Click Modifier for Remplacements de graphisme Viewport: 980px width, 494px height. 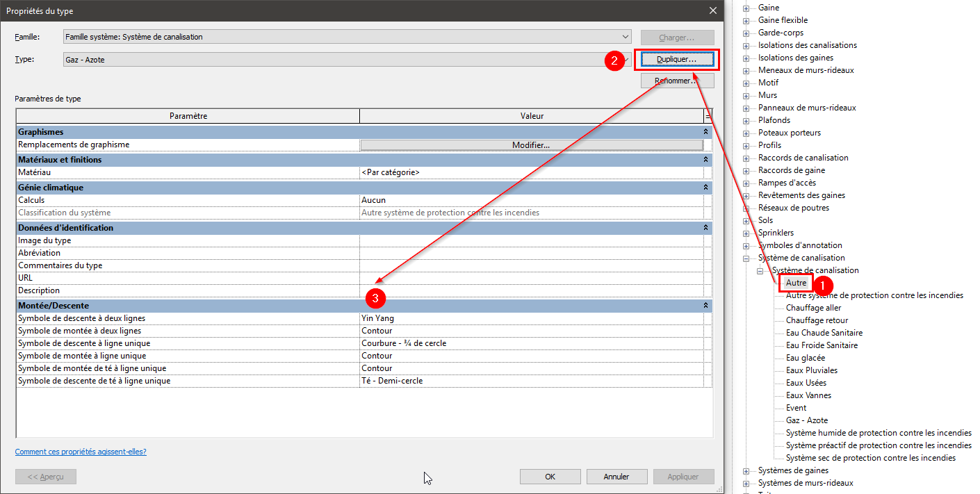pos(531,145)
